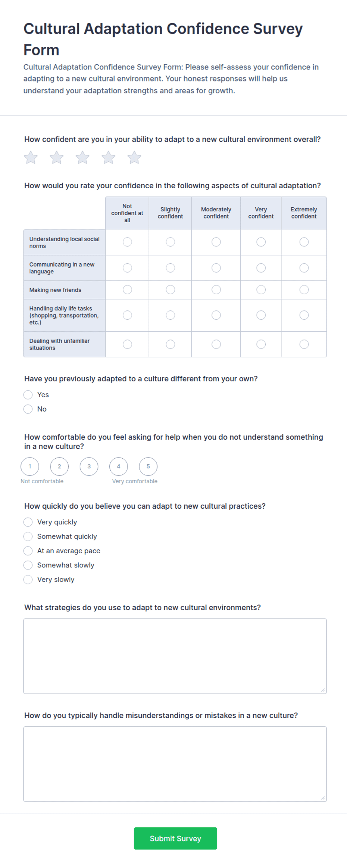Pick comfort level 3 on the scale

pos(89,466)
